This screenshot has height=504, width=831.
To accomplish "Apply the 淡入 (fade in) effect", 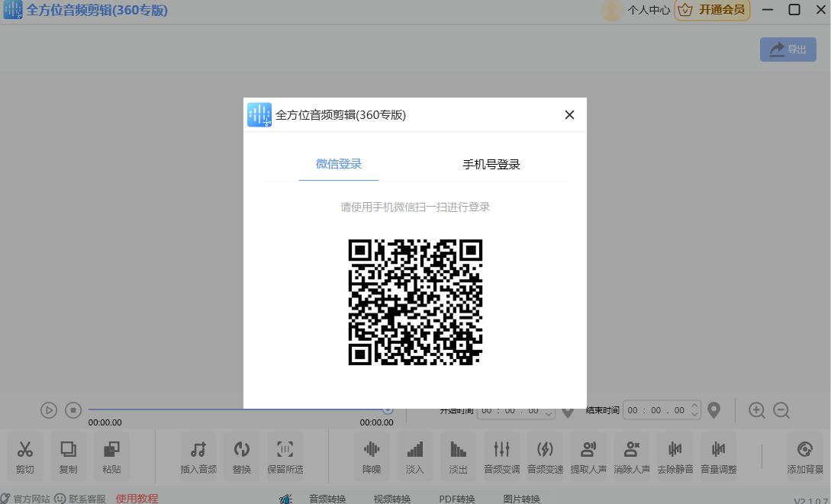I will 414,456.
